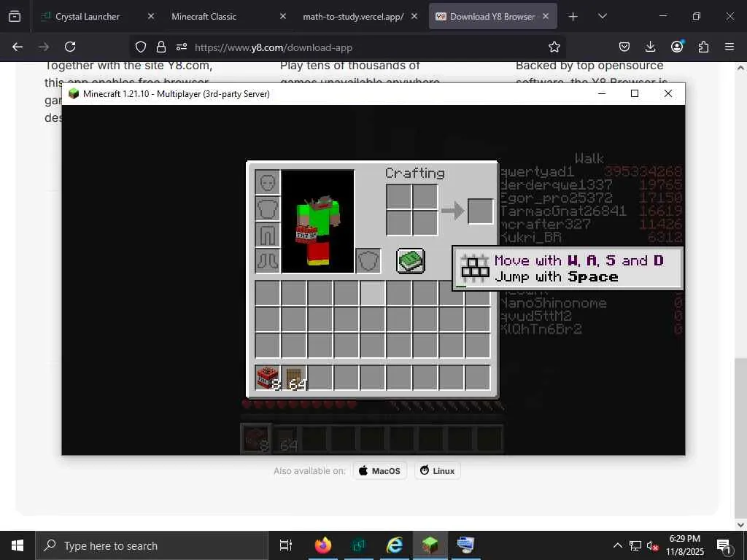Open Firefox from the taskbar
This screenshot has width=747, height=560.
[322, 545]
